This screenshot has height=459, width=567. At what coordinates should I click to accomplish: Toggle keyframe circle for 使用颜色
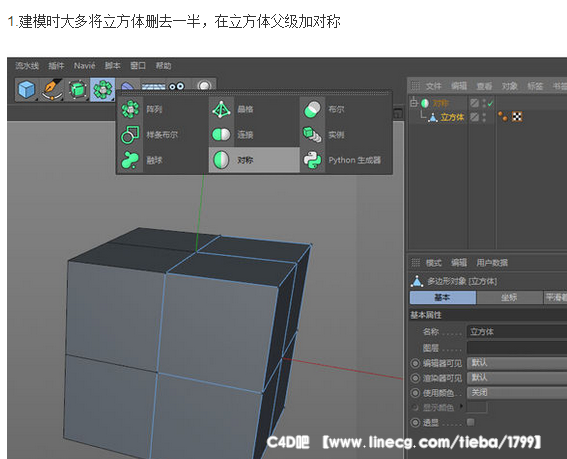(415, 393)
